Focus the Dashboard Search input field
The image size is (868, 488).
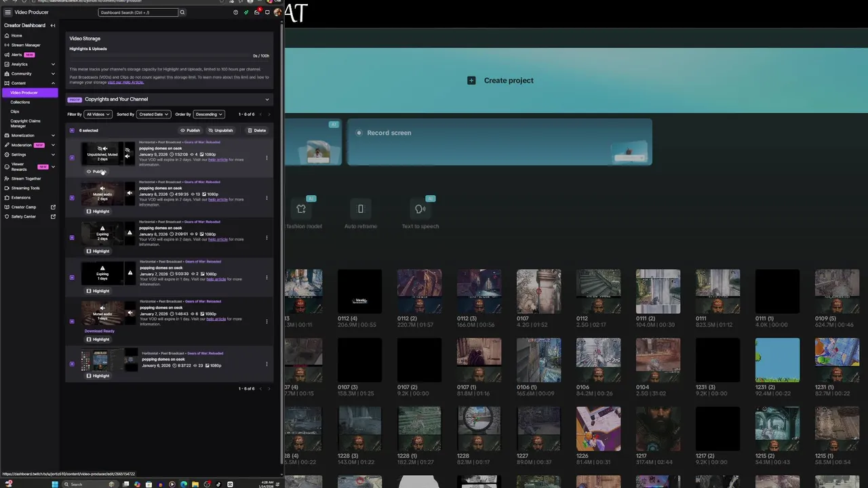point(138,12)
